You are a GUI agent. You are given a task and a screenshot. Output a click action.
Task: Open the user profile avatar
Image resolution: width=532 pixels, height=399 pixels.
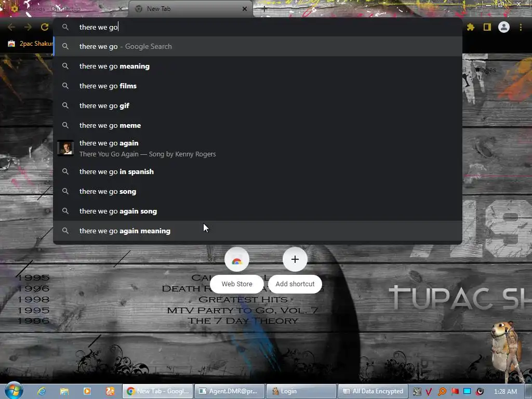(x=504, y=27)
